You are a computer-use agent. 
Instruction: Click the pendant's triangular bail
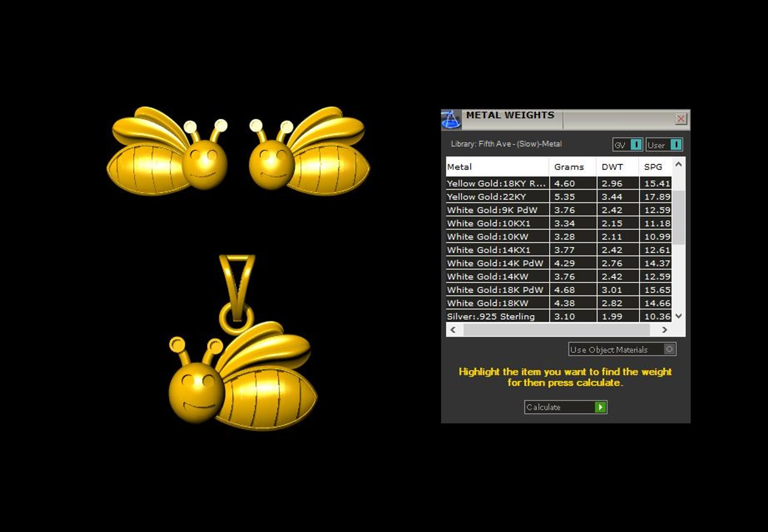pos(237,288)
